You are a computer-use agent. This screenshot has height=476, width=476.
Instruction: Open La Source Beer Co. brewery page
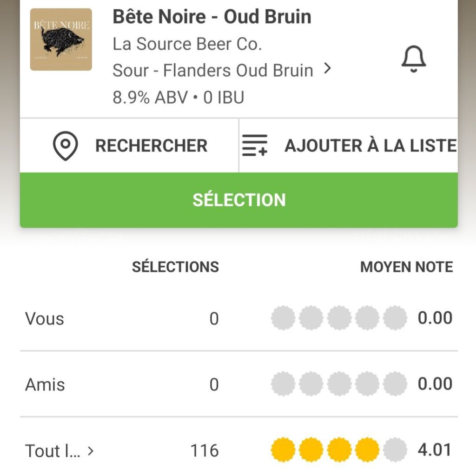click(187, 44)
